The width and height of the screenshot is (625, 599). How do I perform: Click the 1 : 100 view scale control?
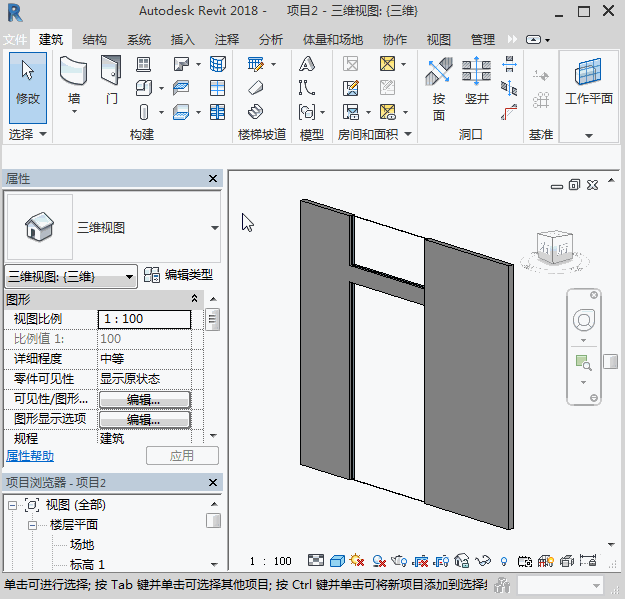click(271, 561)
